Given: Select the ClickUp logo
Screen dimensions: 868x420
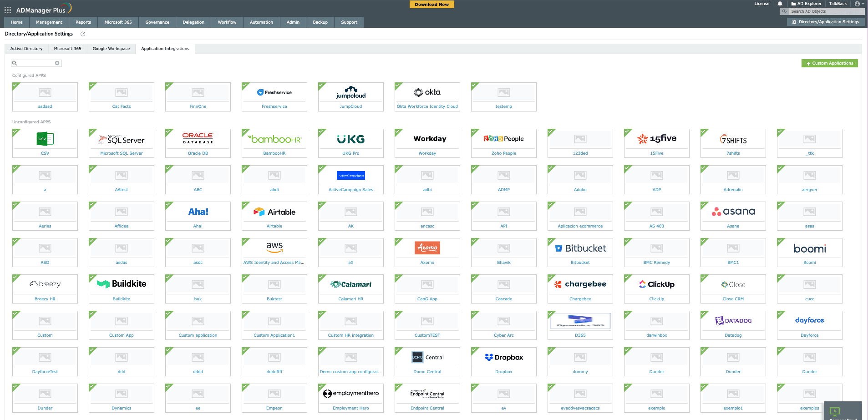Looking at the screenshot, I should [x=657, y=284].
